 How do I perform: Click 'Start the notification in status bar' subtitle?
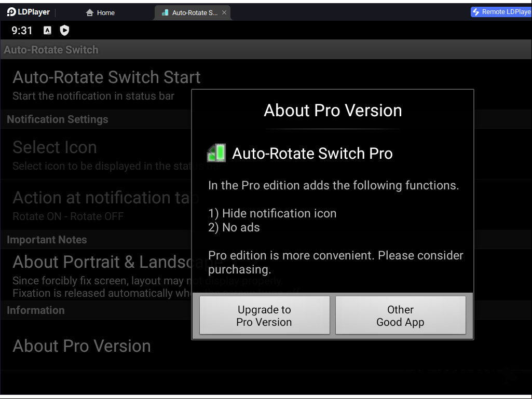click(x=93, y=96)
